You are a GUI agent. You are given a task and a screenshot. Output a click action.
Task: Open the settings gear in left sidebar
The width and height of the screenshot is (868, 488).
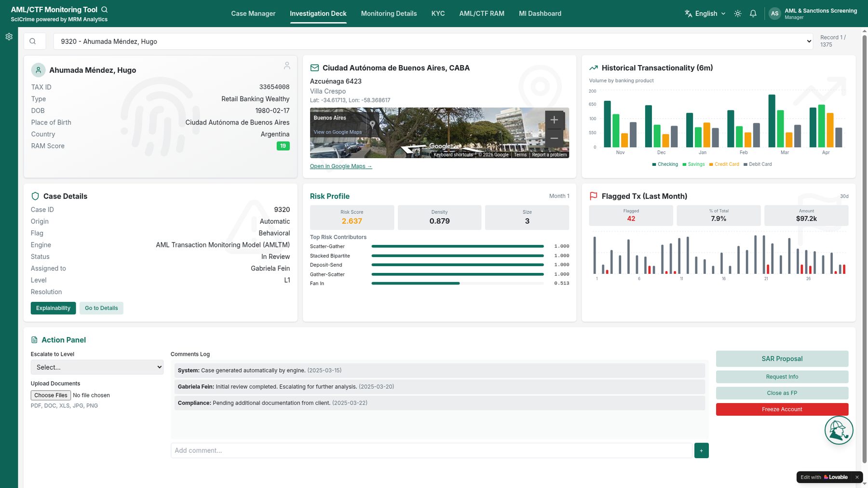[x=9, y=37]
